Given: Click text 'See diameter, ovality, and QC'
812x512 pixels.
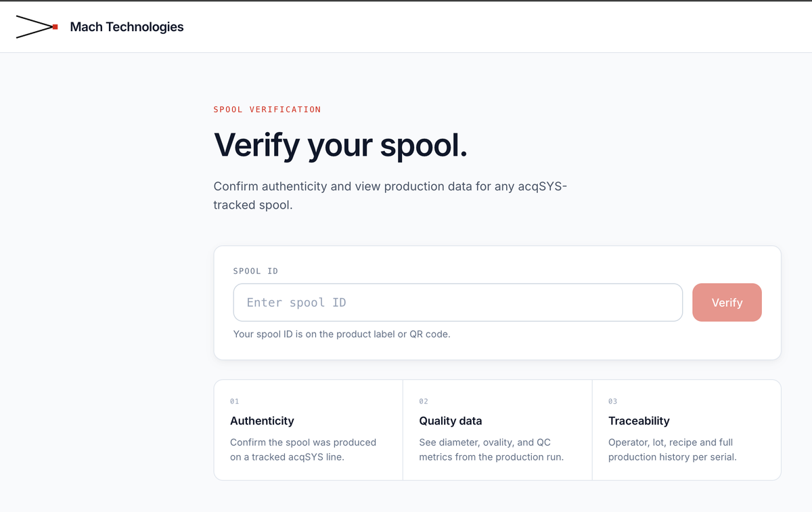Looking at the screenshot, I should 485,442.
